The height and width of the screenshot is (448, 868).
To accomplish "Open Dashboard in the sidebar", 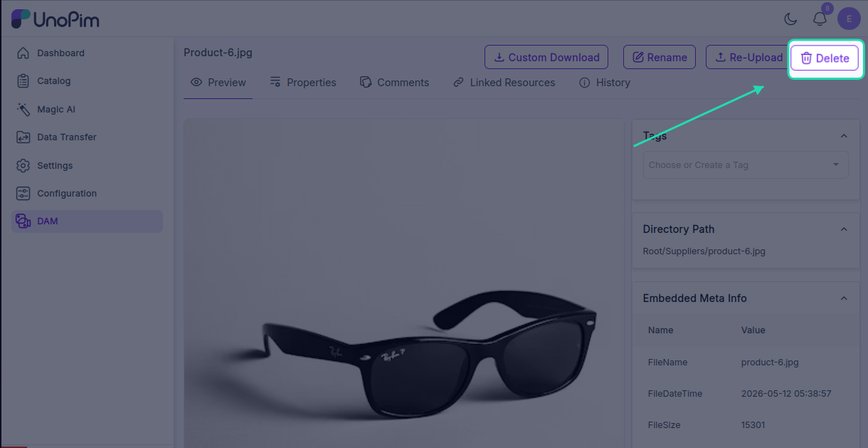I will pyautogui.click(x=87, y=53).
